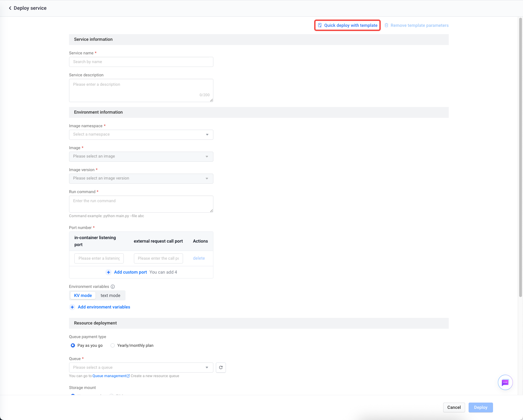This screenshot has width=523, height=420.
Task: Select Pay as you go payment type
Action: [73, 345]
